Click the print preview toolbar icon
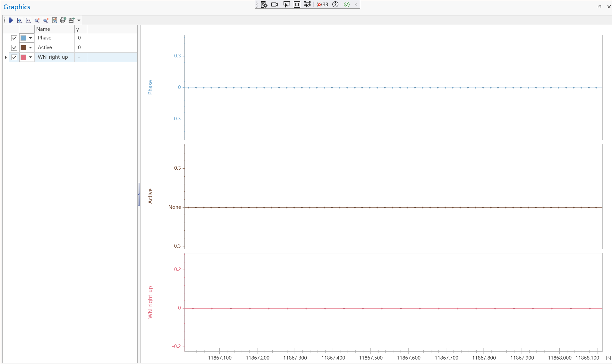Screen dimensions: 612x364 click(63, 20)
